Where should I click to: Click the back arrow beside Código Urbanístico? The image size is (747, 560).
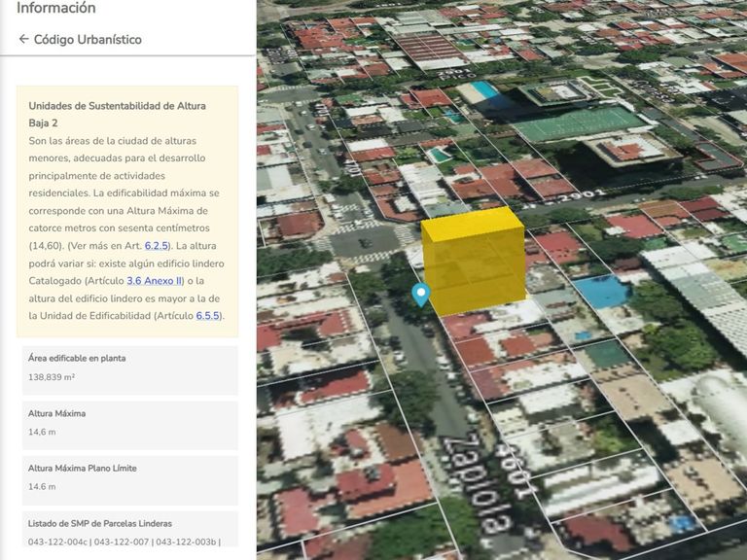pyautogui.click(x=23, y=40)
